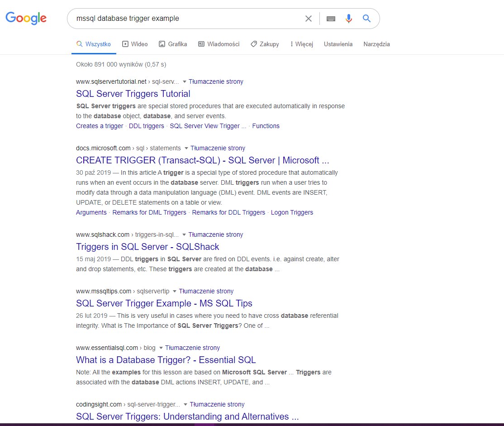Expand dropdown arrow beside sqlshack.com URL
504x426 pixels.
[184, 235]
